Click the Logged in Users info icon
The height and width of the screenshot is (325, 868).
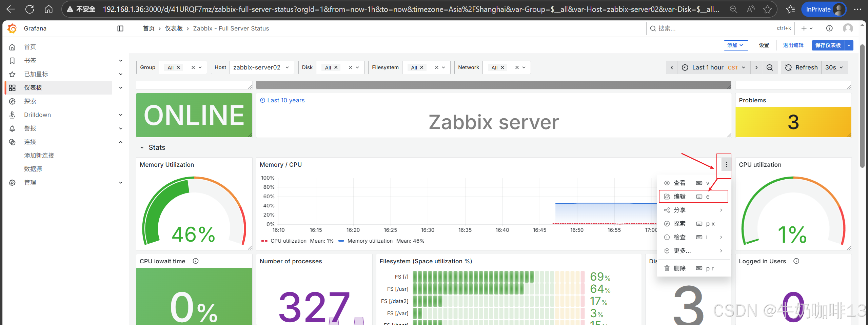click(x=796, y=261)
